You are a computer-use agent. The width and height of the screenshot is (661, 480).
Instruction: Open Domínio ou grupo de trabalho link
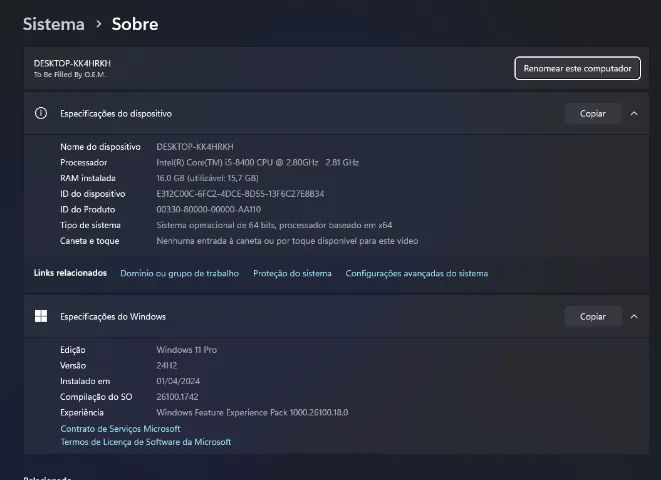(179, 273)
